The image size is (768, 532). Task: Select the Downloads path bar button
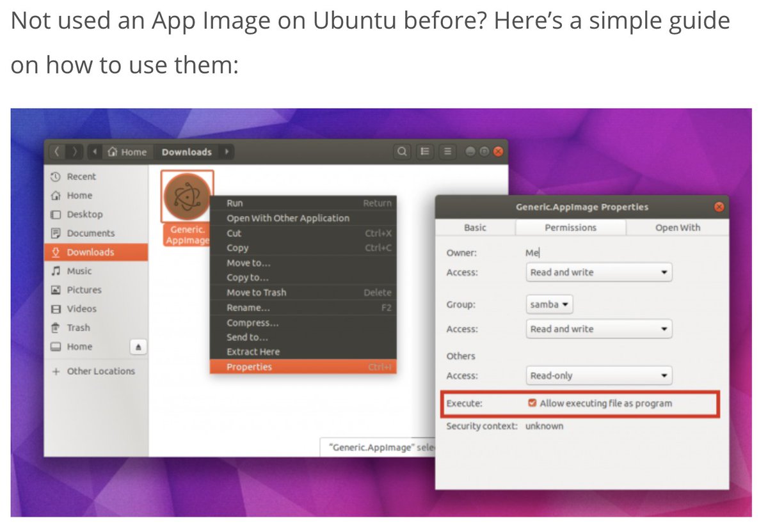click(x=186, y=152)
